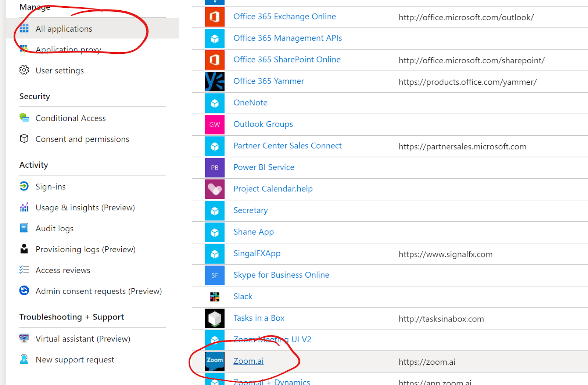Click the http://tasksinabox.com URL
The height and width of the screenshot is (385, 588).
tap(441, 319)
